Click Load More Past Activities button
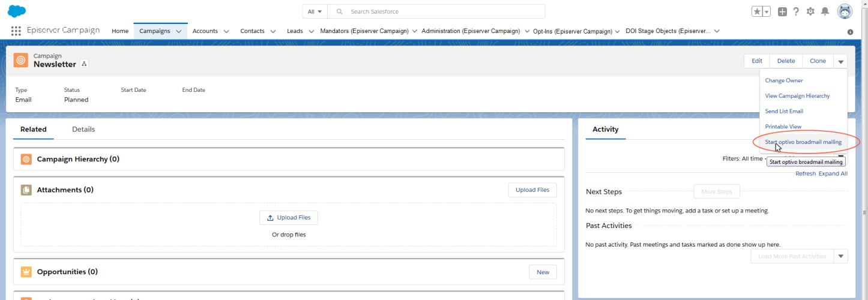The image size is (868, 300). pos(792,256)
